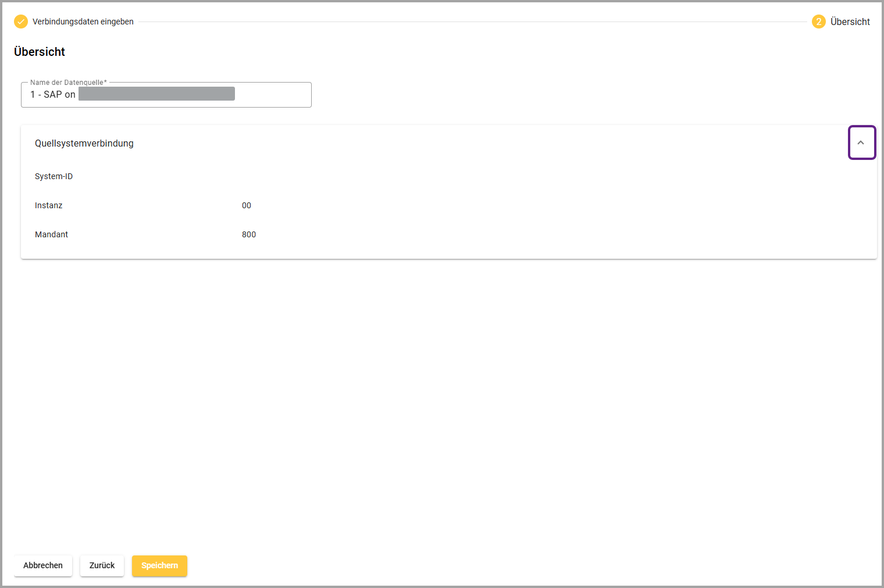
Task: Click the Mandant value 800
Action: tap(249, 234)
